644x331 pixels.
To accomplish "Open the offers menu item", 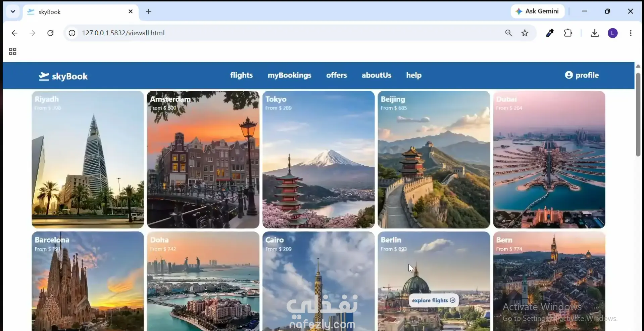I will pyautogui.click(x=337, y=75).
